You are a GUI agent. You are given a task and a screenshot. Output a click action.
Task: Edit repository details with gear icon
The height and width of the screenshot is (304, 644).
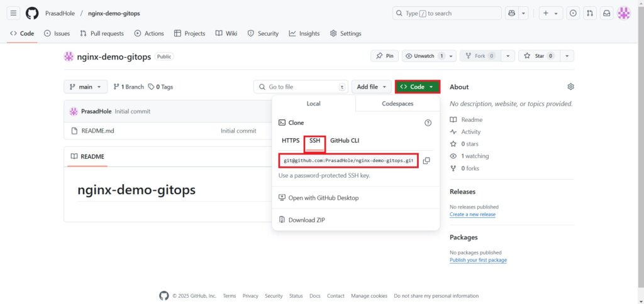click(x=570, y=87)
